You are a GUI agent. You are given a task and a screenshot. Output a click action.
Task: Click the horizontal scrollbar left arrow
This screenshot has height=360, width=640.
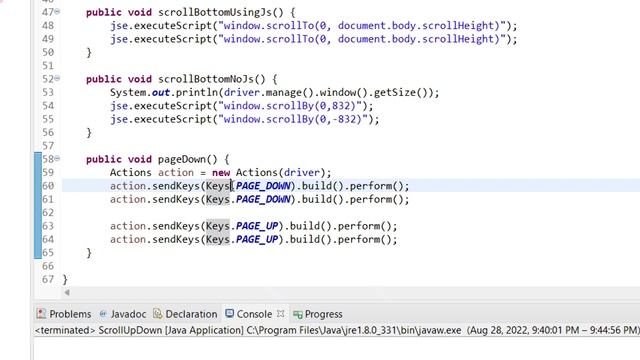[x=67, y=292]
